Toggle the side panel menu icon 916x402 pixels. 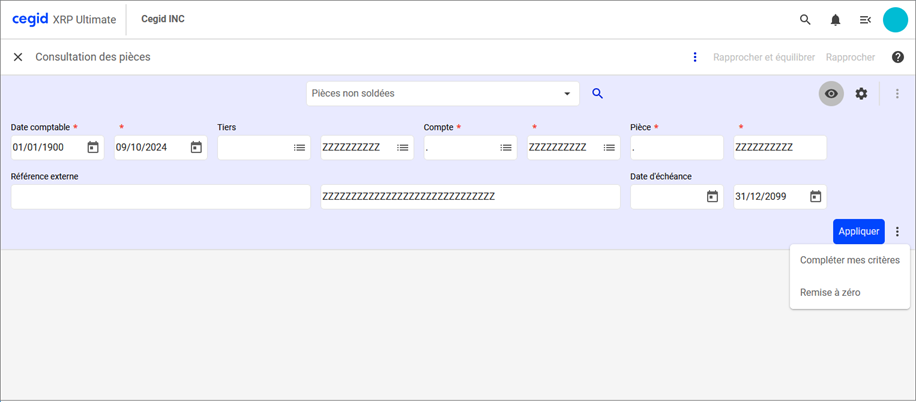pos(865,20)
